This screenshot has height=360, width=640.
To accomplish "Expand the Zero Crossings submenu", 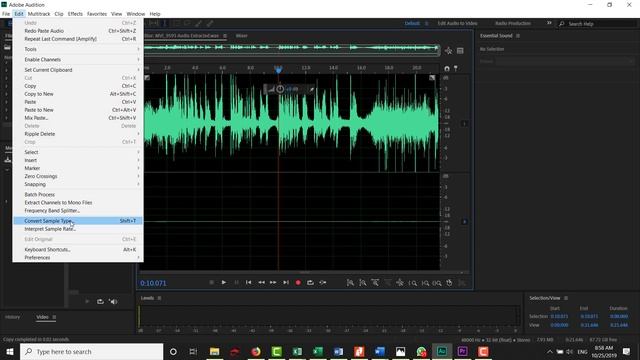I will pyautogui.click(x=78, y=176).
